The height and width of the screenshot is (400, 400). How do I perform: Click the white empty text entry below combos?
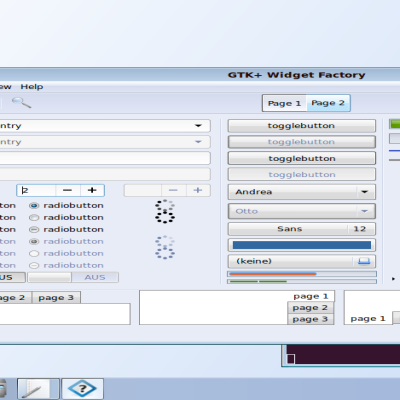(x=105, y=158)
